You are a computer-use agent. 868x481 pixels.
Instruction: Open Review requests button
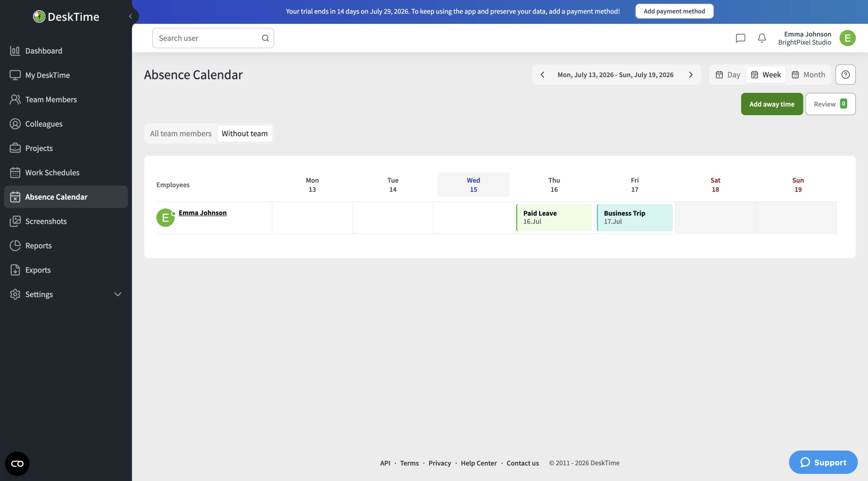tap(830, 104)
